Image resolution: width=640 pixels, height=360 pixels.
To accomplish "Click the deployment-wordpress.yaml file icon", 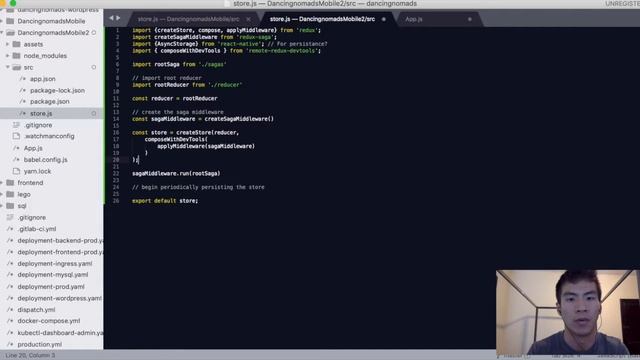I will point(10,298).
